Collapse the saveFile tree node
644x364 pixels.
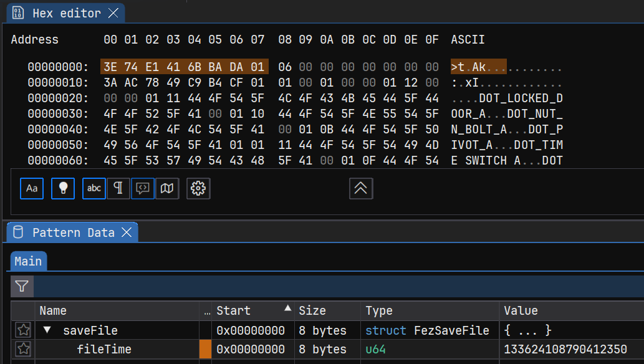point(47,330)
